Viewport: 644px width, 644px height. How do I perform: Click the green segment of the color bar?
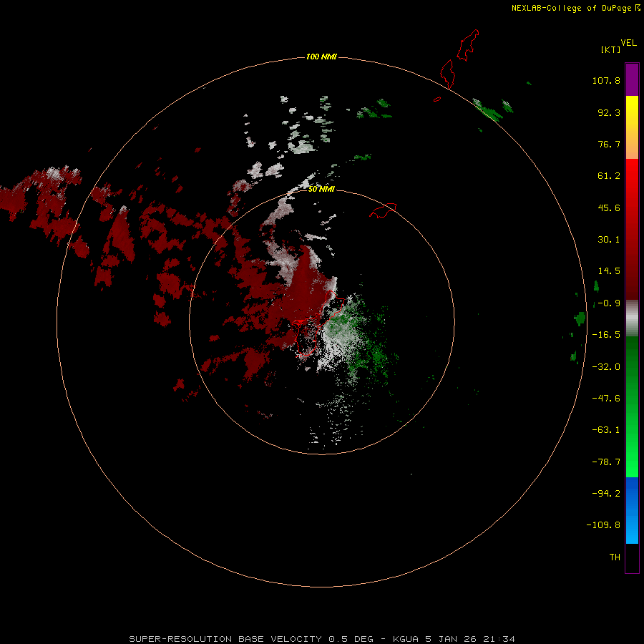click(x=632, y=406)
